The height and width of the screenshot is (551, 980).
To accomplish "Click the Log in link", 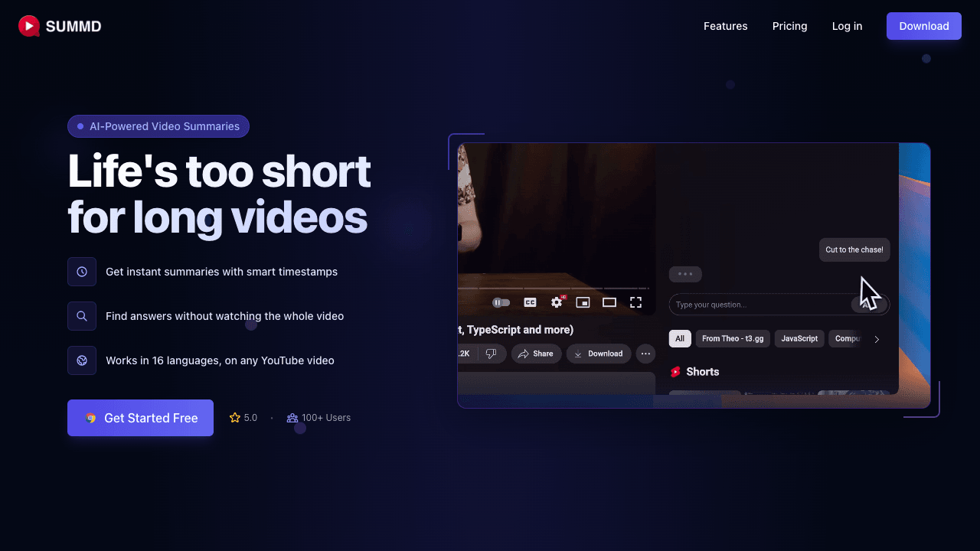I will tap(847, 26).
